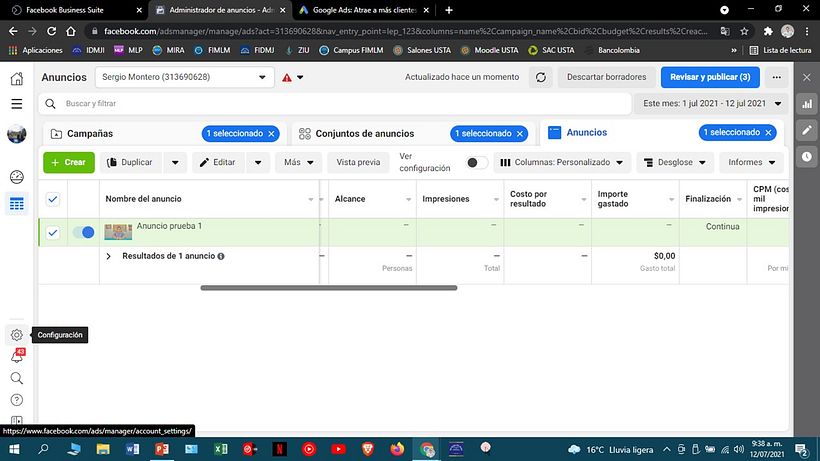Click the Editar button
Image resolution: width=820 pixels, height=461 pixels.
point(219,163)
